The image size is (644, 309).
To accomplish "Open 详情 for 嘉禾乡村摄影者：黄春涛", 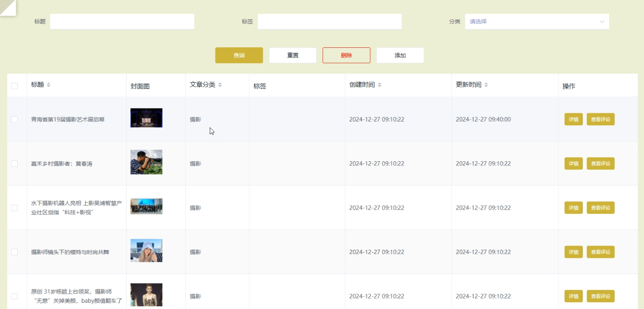I will pos(574,164).
